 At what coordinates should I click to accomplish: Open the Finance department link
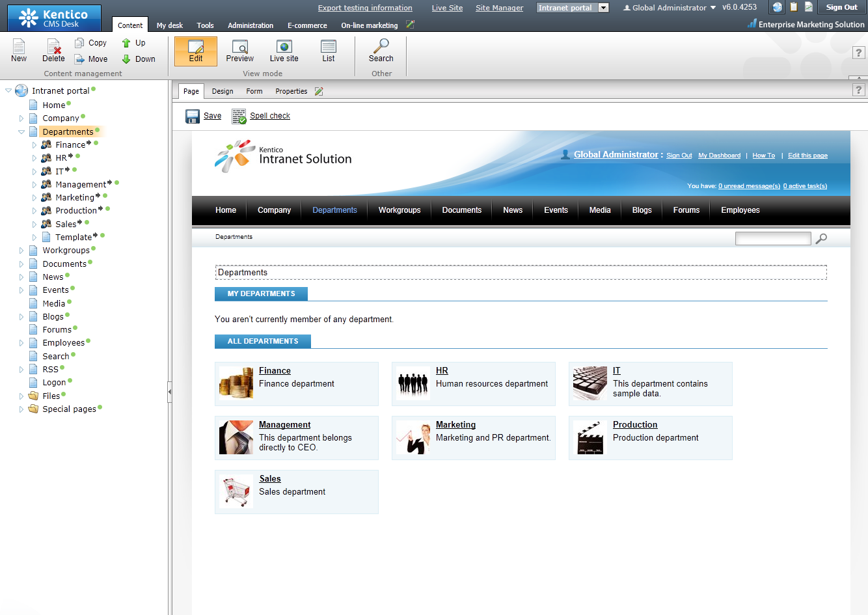(x=275, y=371)
